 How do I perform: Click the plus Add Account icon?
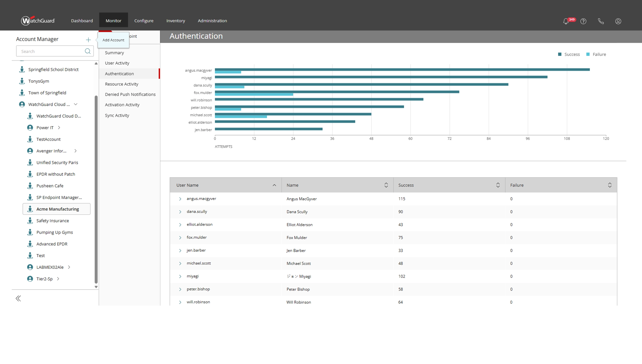tap(88, 40)
